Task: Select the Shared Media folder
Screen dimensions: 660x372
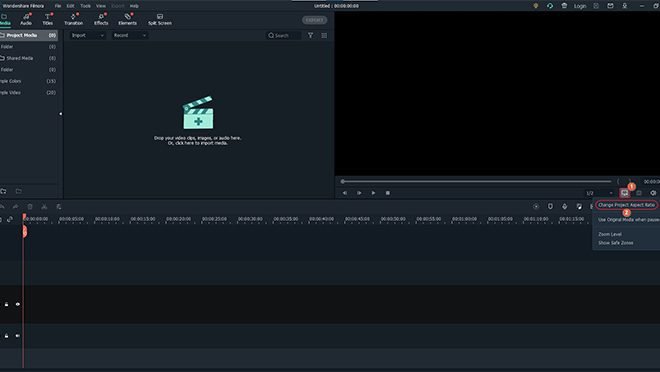Action: pos(29,58)
